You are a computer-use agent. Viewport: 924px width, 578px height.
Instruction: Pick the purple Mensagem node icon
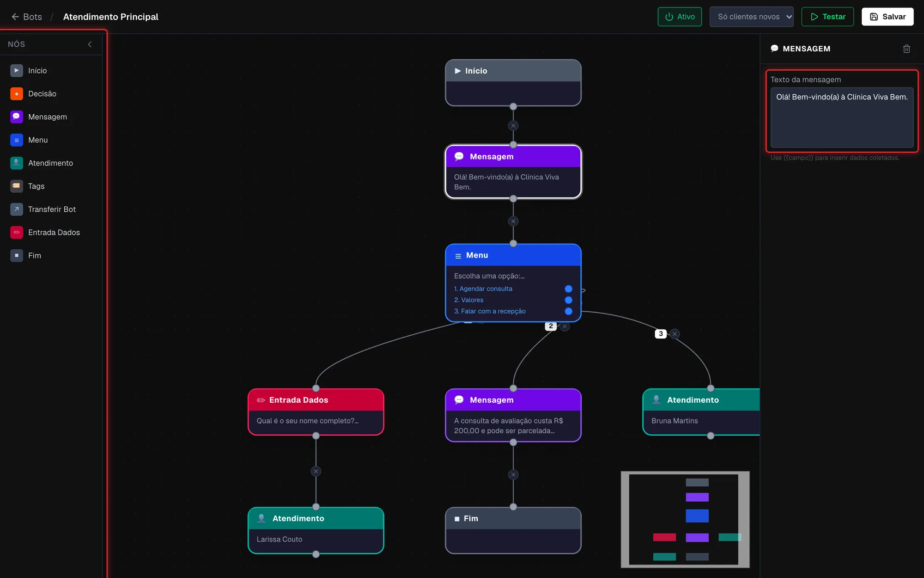coord(17,117)
